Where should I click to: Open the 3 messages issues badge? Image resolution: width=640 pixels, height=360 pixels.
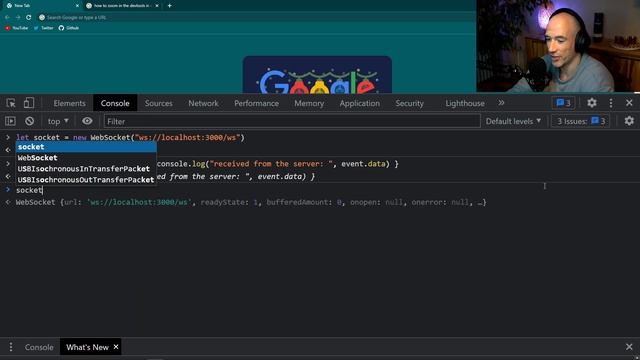click(563, 103)
